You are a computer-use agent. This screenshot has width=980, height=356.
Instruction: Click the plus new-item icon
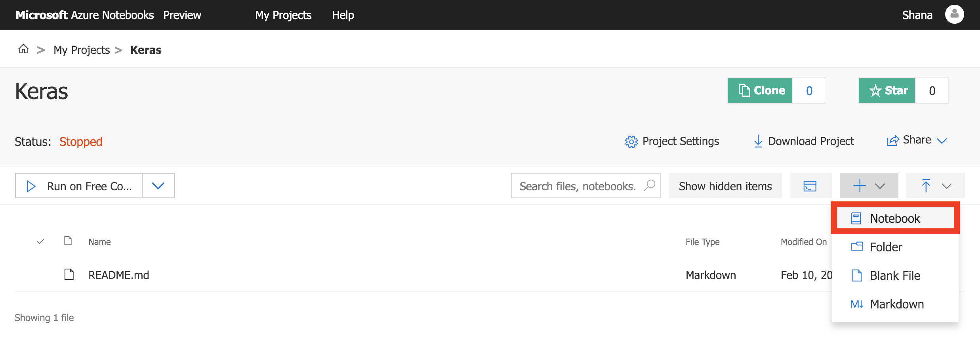pyautogui.click(x=860, y=186)
